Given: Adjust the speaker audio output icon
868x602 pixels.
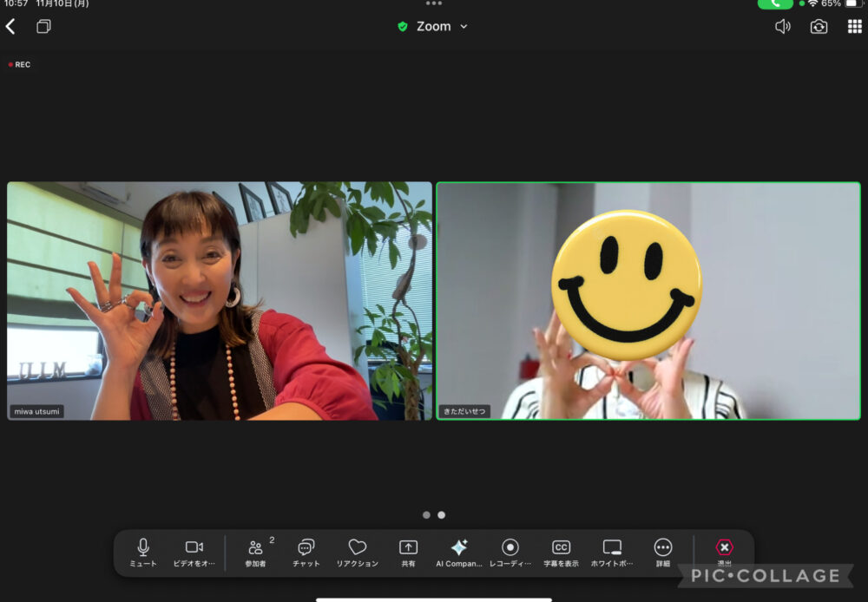Looking at the screenshot, I should click(782, 27).
